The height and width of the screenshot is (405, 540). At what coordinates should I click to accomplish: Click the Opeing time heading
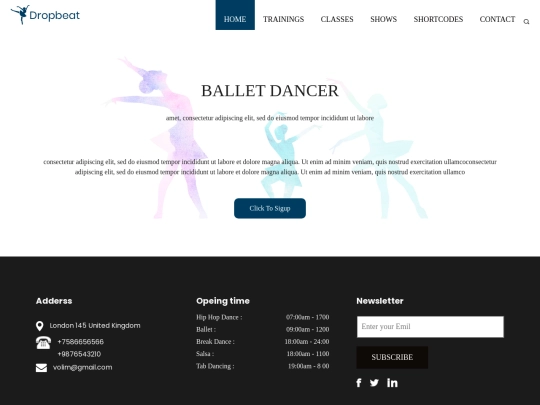pyautogui.click(x=223, y=301)
